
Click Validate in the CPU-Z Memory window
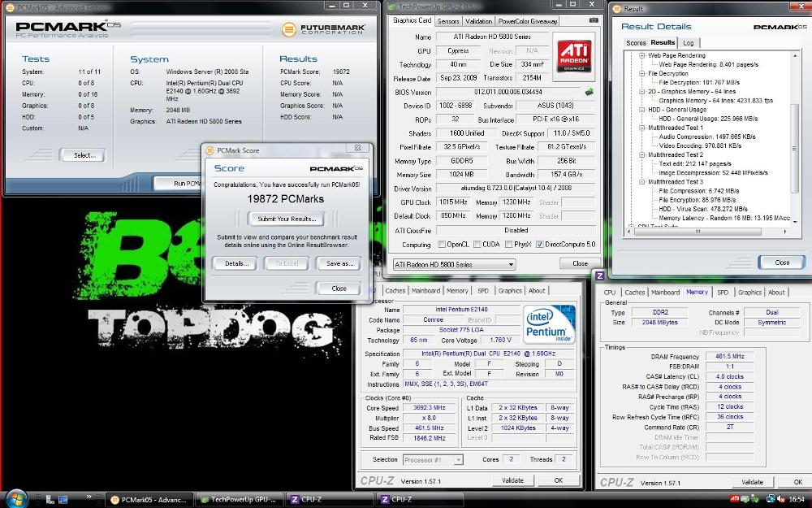[752, 482]
